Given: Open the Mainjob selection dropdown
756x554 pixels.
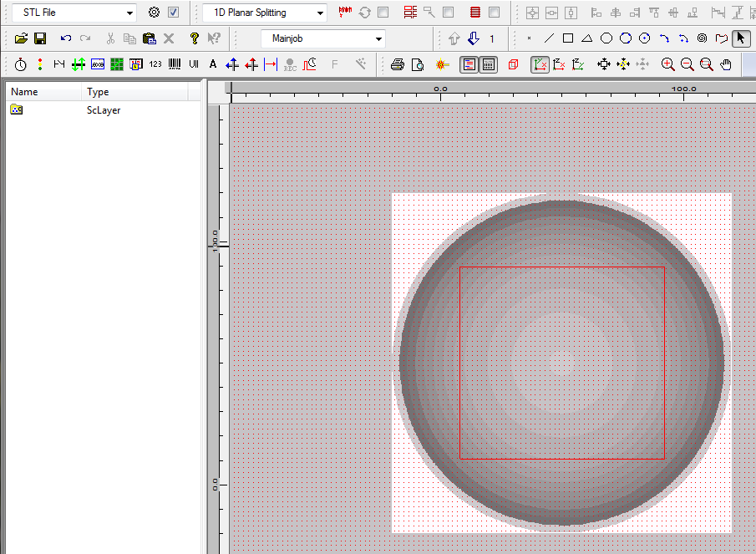Looking at the screenshot, I should pyautogui.click(x=379, y=38).
